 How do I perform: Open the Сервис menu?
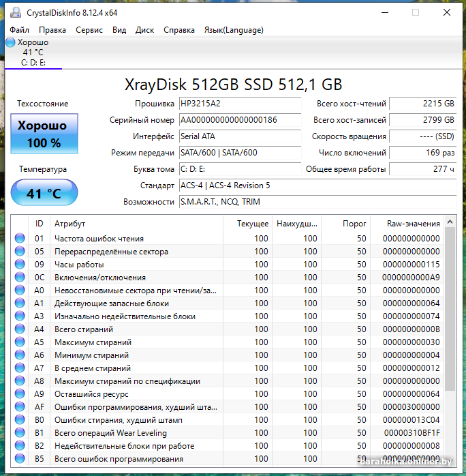point(89,30)
